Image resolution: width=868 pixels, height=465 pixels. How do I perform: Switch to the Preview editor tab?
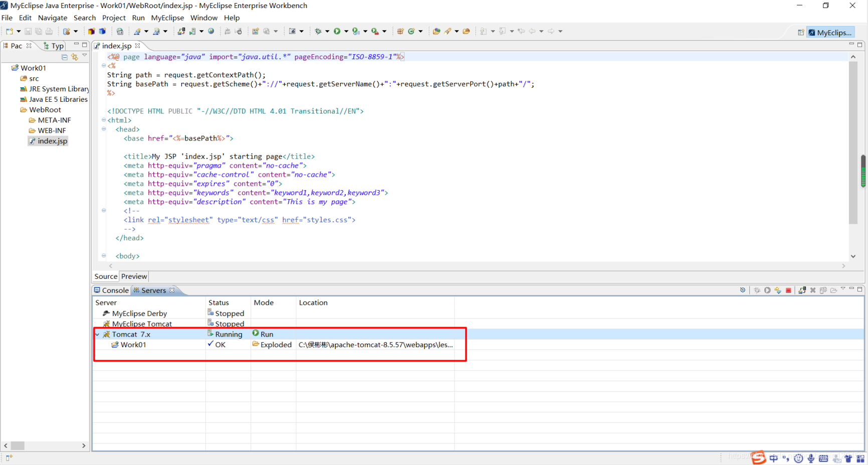click(134, 276)
